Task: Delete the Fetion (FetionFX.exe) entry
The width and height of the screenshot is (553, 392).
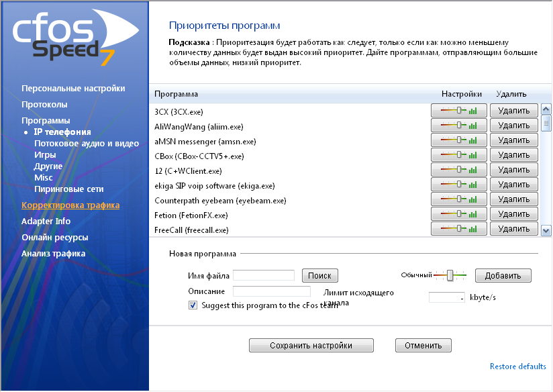Action: [514, 214]
